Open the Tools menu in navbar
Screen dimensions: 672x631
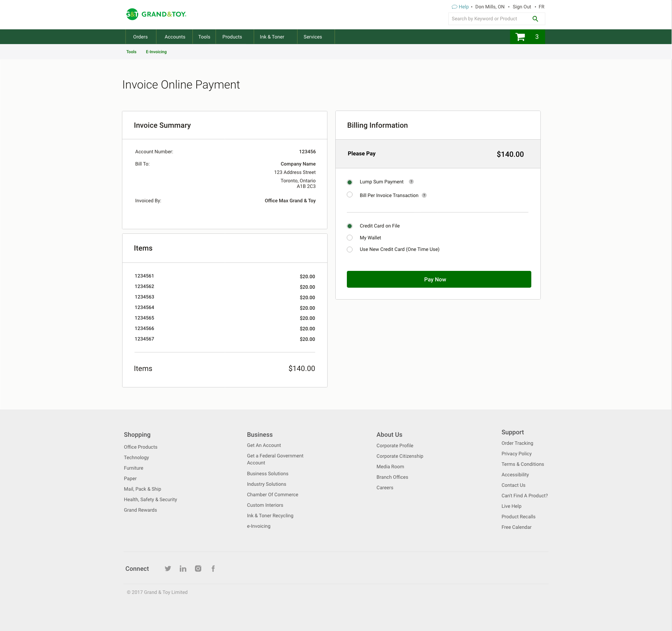click(x=204, y=37)
